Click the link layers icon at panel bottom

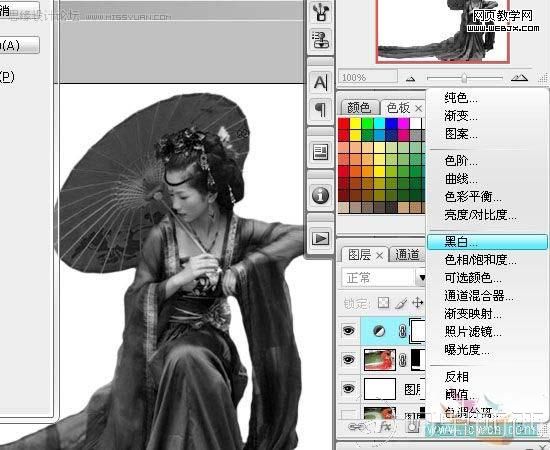(x=357, y=427)
